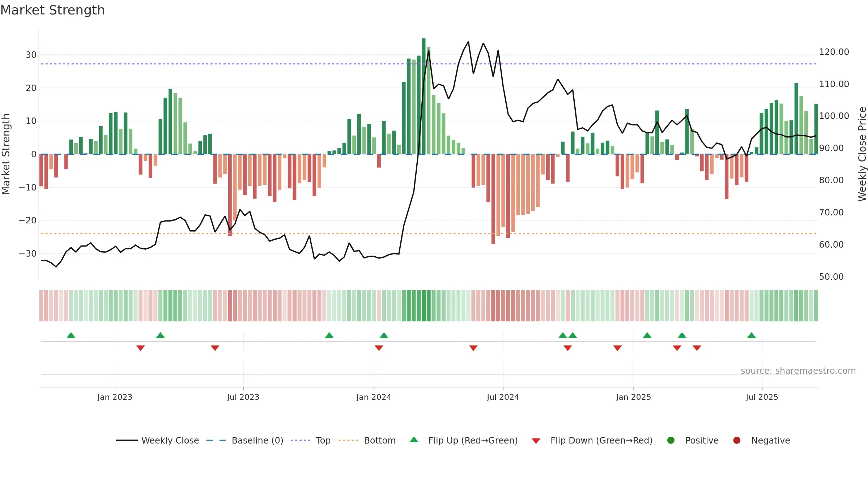The image size is (868, 488).
Task: Click the Jan 2025 x-axis label
Action: pyautogui.click(x=633, y=397)
